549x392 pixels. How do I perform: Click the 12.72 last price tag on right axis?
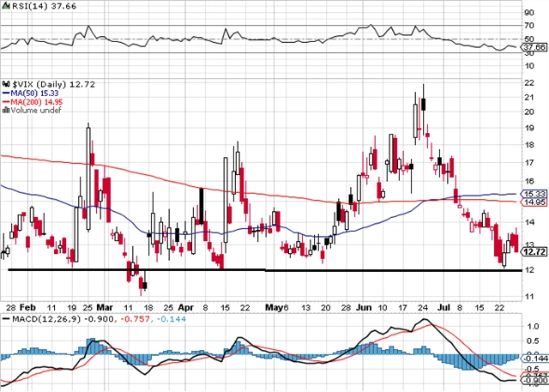click(x=534, y=251)
